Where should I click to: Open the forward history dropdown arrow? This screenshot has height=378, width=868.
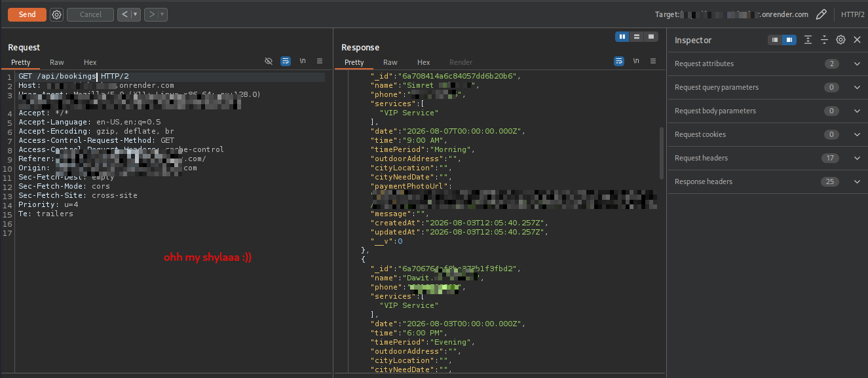click(162, 14)
